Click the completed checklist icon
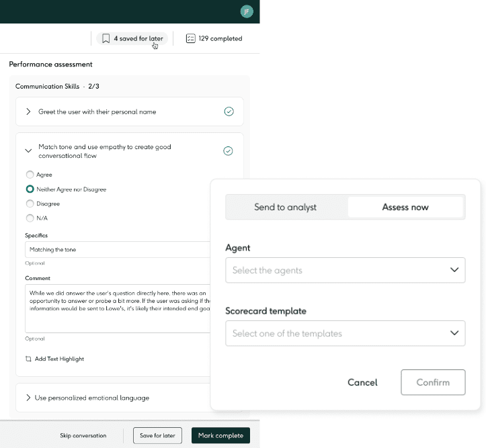 click(x=190, y=39)
